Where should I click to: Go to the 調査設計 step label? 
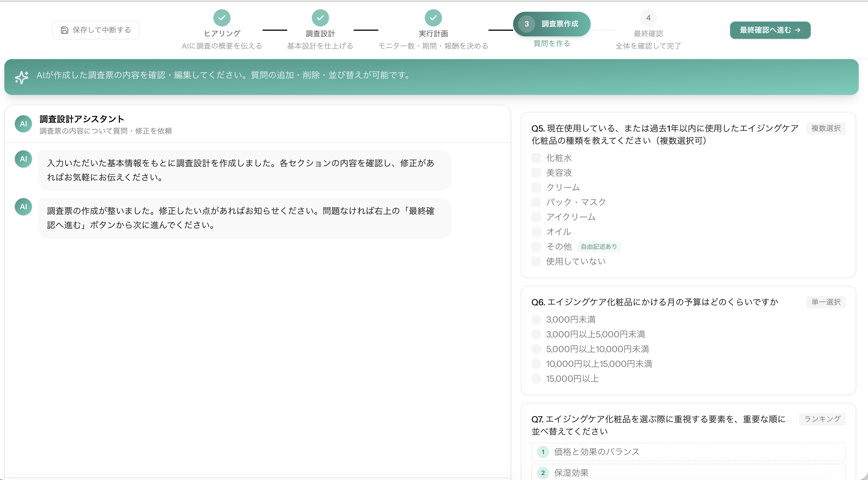[320, 33]
